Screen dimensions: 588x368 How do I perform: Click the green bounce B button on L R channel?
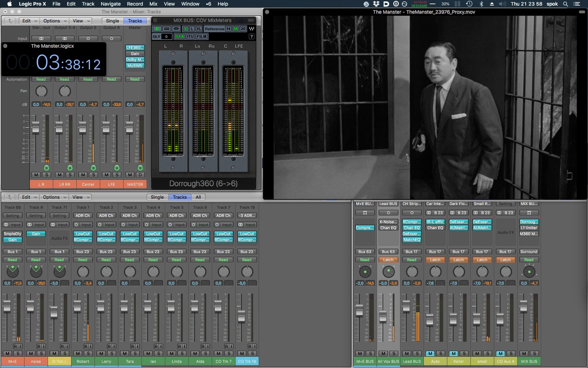[x=46, y=168]
